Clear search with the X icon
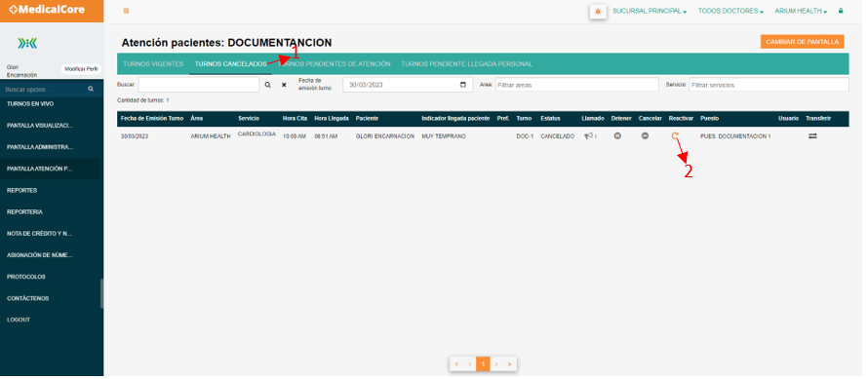This screenshot has height=379, width=868. pos(284,85)
